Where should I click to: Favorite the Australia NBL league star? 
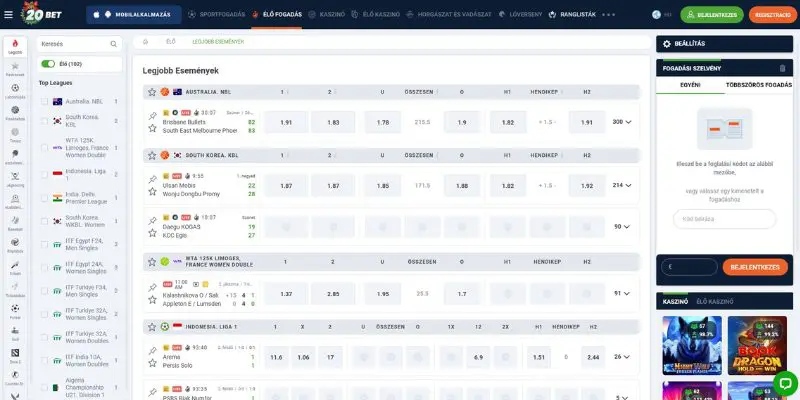click(x=152, y=92)
